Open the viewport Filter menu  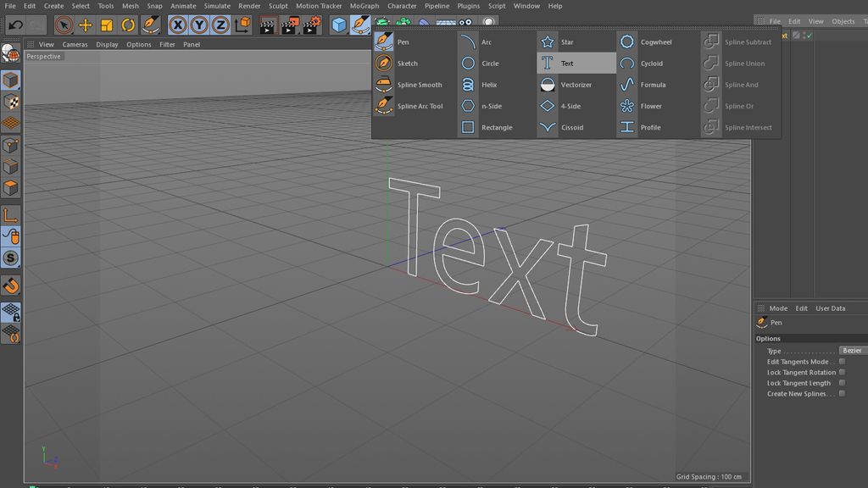167,44
